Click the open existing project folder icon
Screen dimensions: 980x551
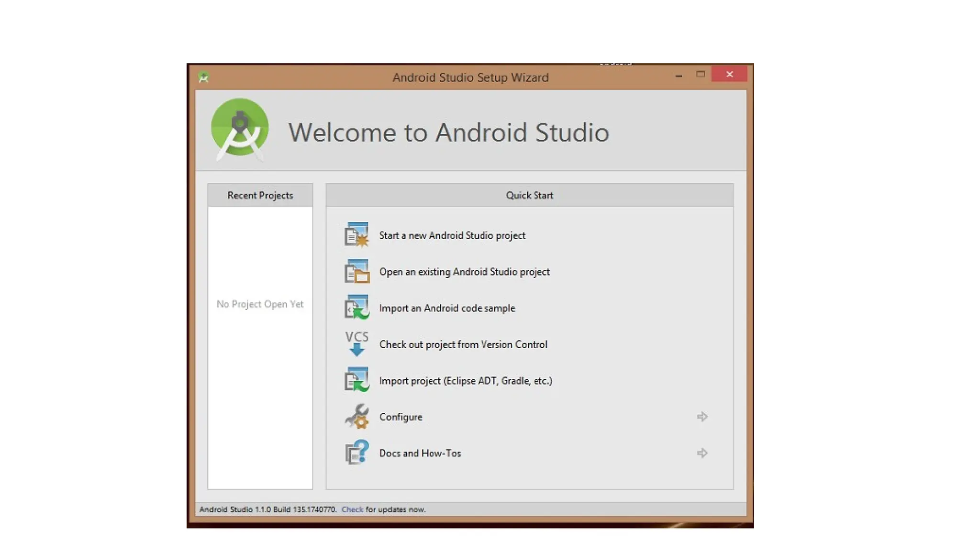357,271
